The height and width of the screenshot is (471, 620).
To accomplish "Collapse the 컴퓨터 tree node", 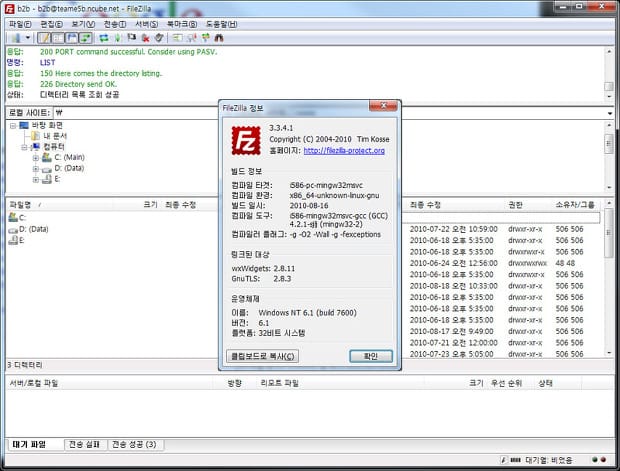I will tap(24, 147).
